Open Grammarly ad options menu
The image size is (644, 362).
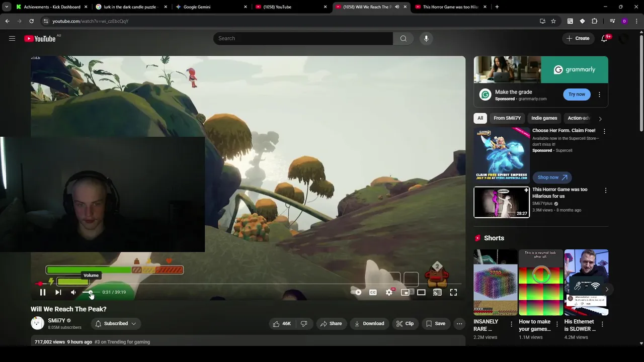tap(599, 95)
